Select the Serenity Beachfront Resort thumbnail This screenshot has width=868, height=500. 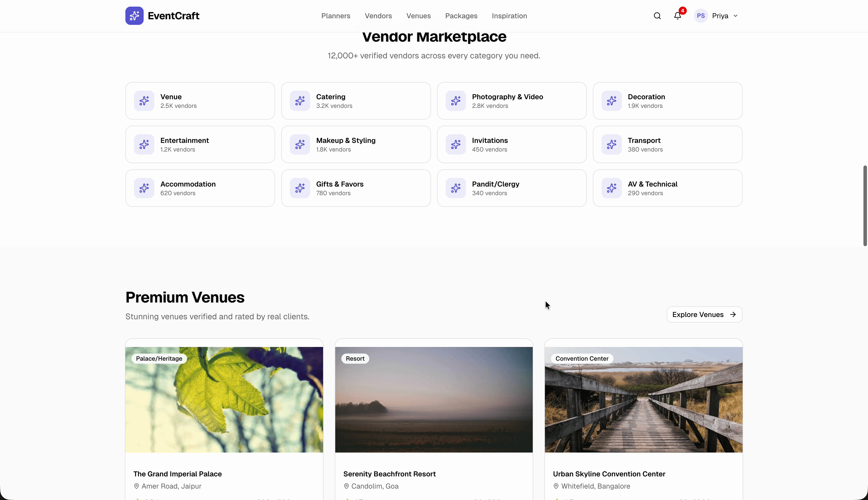pos(434,399)
